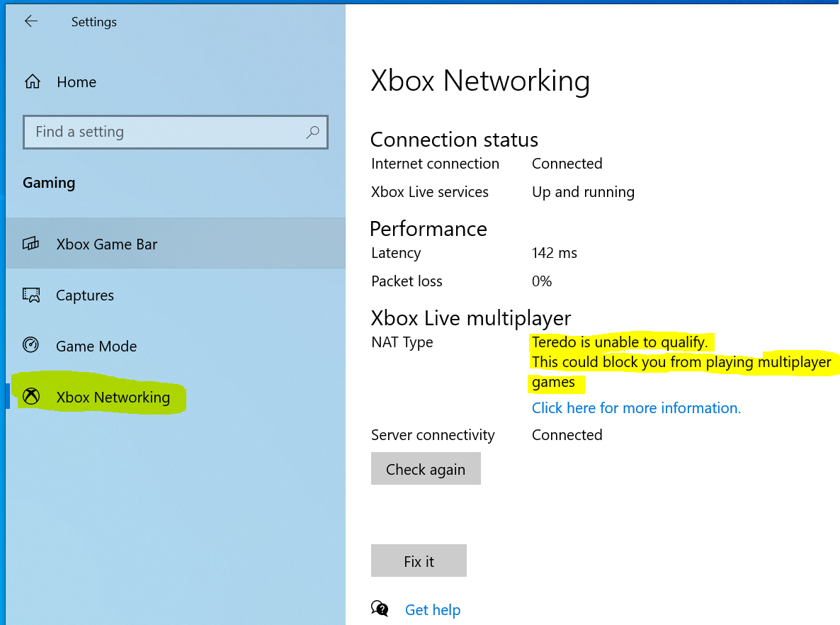
Task: Open Click here for more information link
Action: (635, 407)
